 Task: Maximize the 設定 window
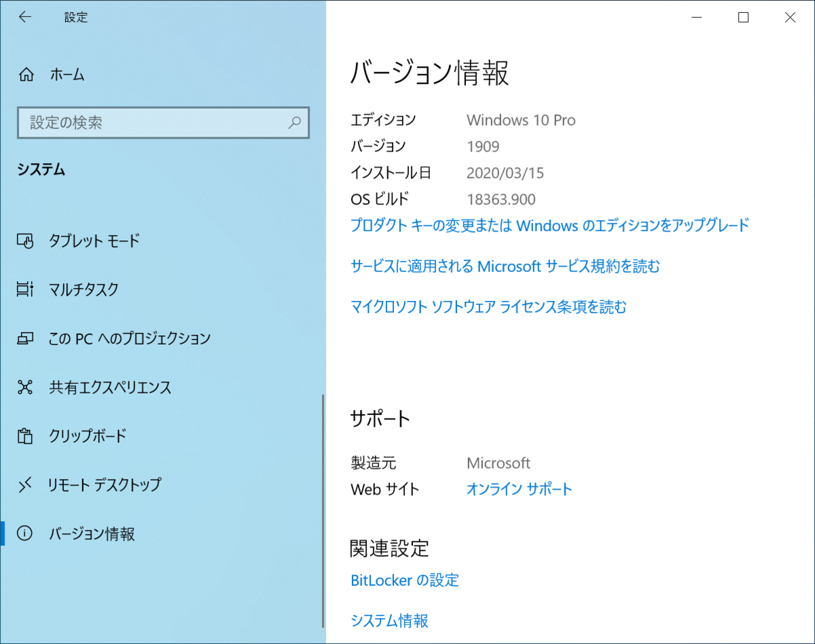[x=743, y=18]
